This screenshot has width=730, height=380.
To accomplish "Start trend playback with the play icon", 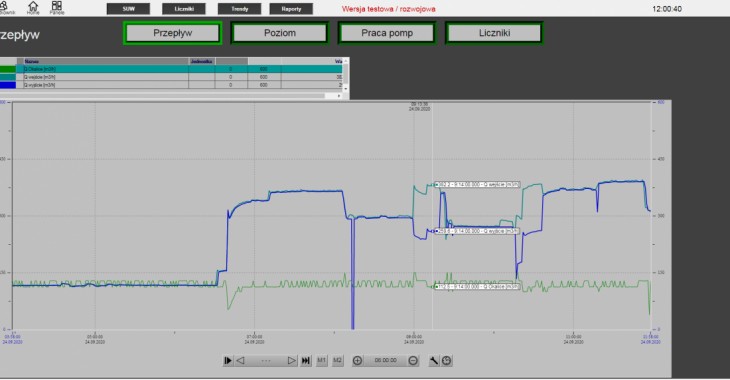I will click(x=228, y=360).
